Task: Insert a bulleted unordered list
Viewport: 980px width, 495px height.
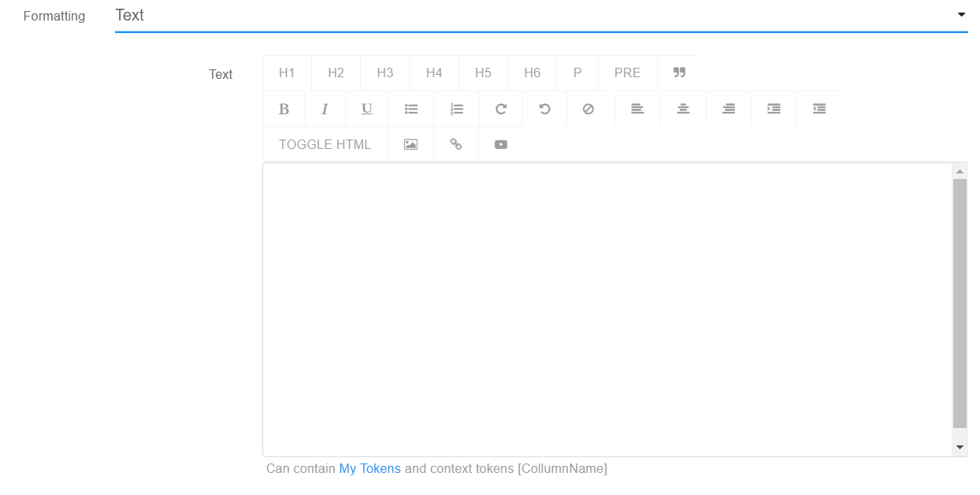Action: click(x=411, y=109)
